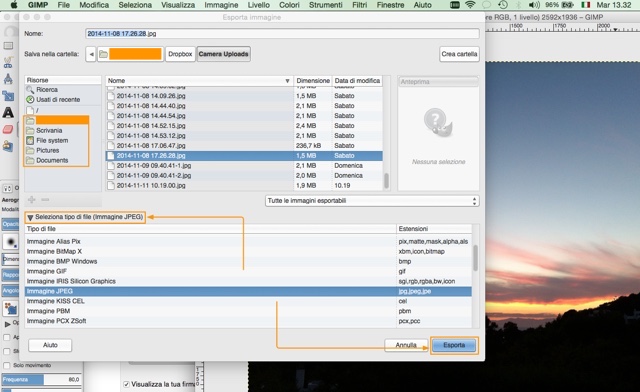The height and width of the screenshot is (392, 640).
Task: Select Immagine JPEG file type
Action: (x=248, y=292)
